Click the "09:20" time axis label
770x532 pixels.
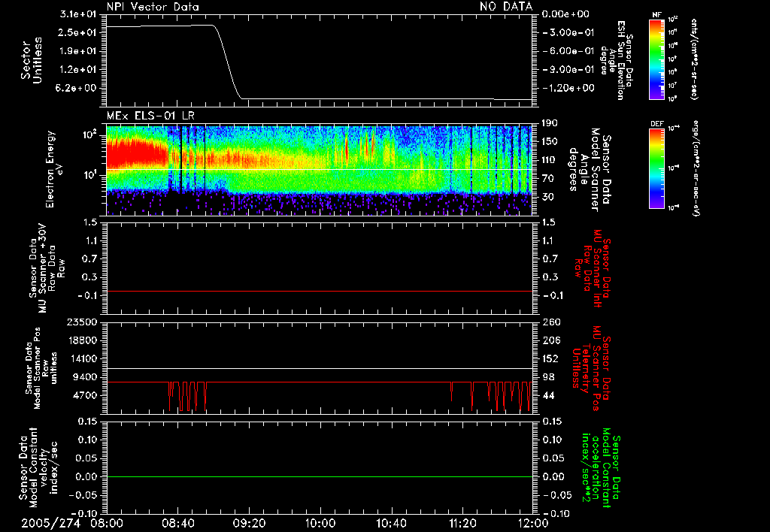[249, 524]
